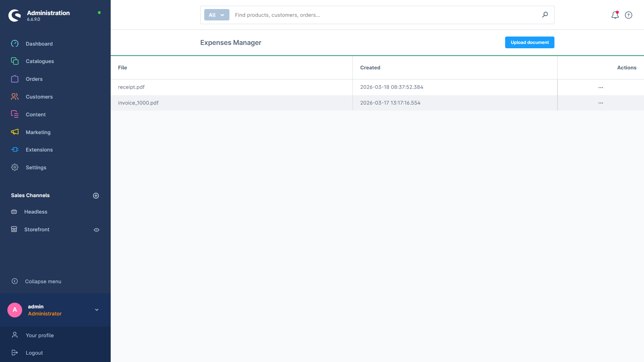
Task: Open the Orders section icon
Action: click(x=15, y=79)
